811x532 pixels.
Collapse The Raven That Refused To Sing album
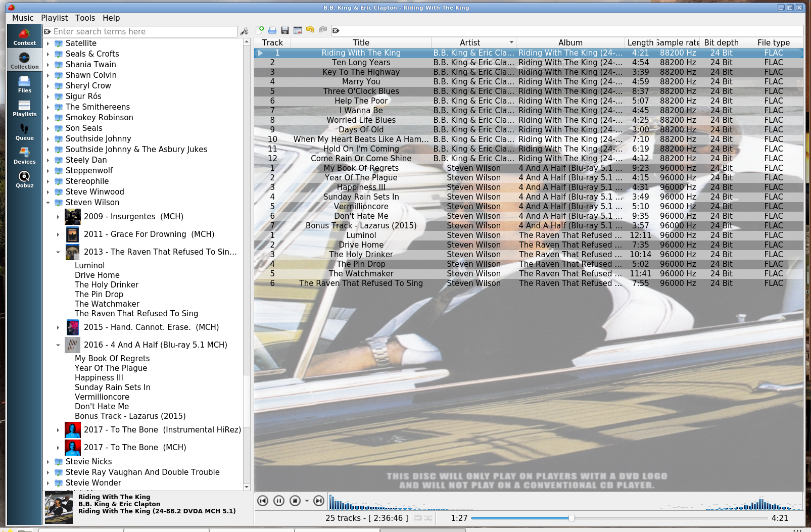(x=58, y=252)
